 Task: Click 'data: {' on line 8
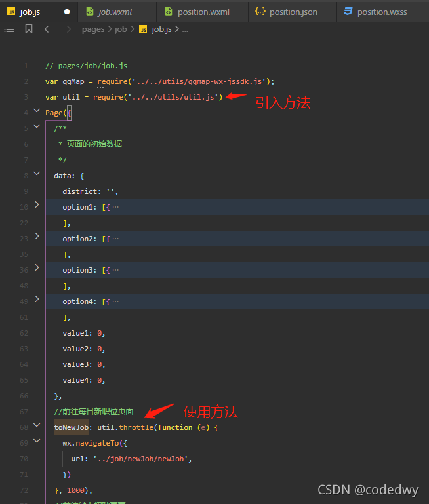69,176
